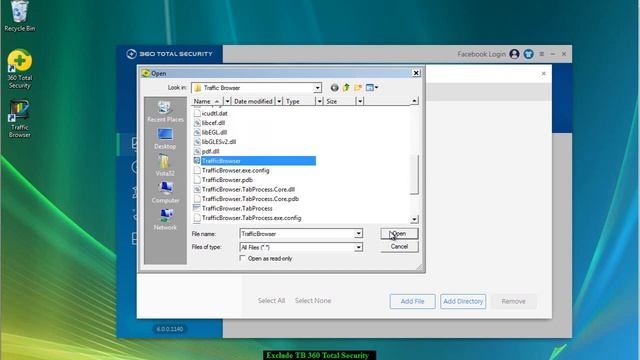640x360 pixels.
Task: Select the highlighted TrafficBrowser executable
Action: coord(254,161)
